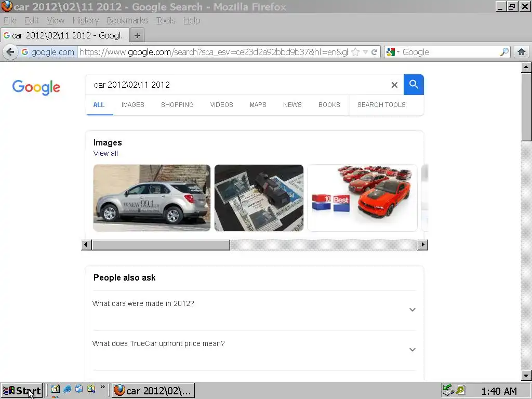Switch to the SHOPPING tab
Screen dimensions: 532x399
177,105
